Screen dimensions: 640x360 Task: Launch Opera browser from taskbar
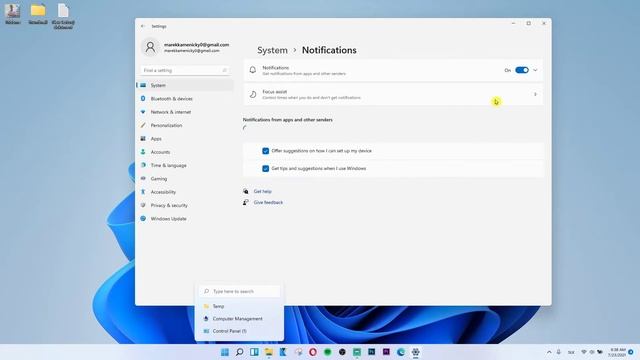coord(313,352)
